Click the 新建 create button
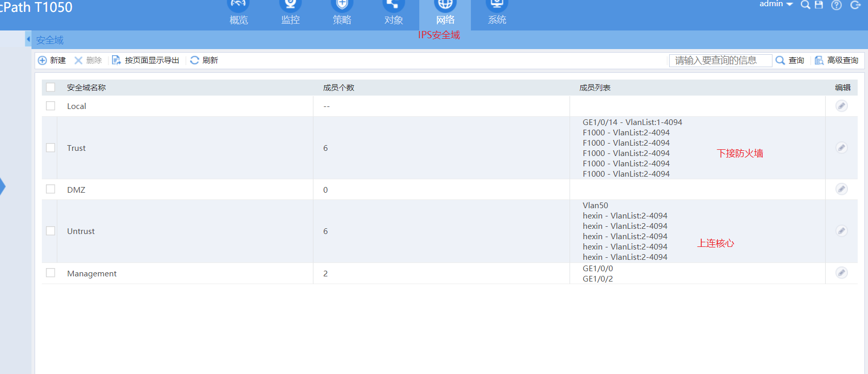The image size is (868, 374). 52,60
